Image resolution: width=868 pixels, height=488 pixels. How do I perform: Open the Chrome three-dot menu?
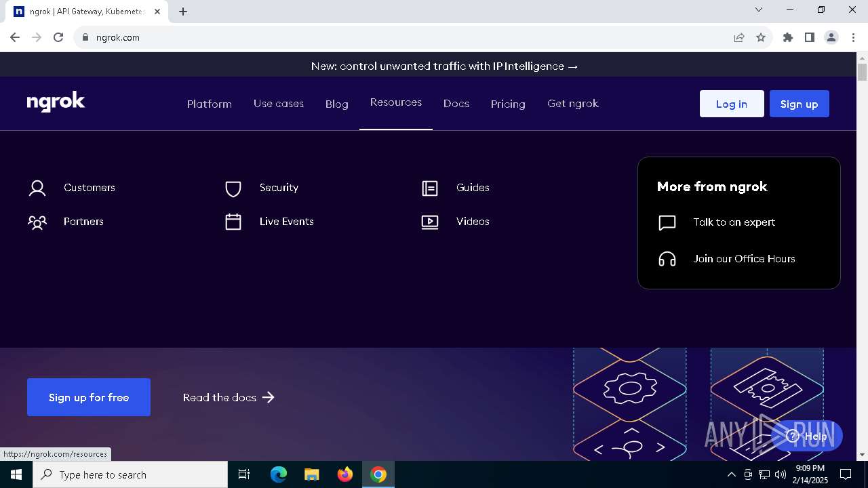point(853,37)
